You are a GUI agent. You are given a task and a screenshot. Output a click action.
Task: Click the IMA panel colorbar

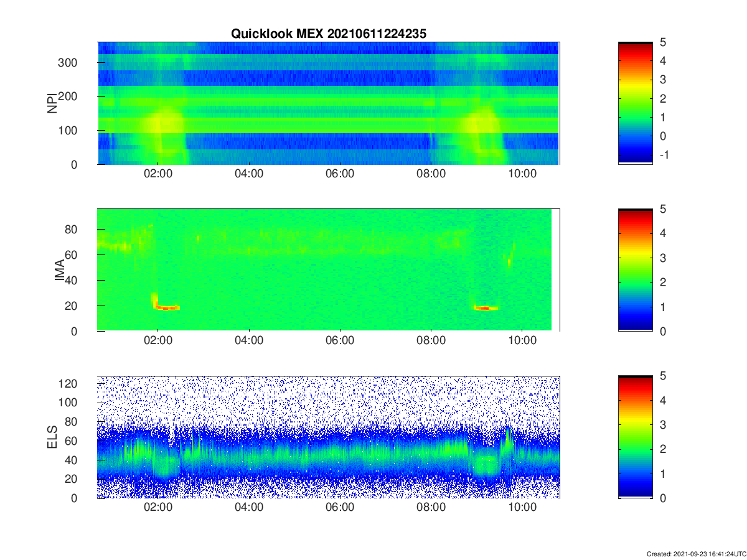click(x=636, y=270)
